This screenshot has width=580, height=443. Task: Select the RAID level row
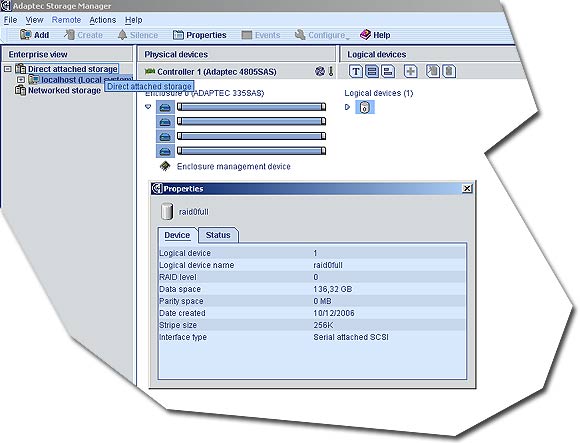point(312,277)
